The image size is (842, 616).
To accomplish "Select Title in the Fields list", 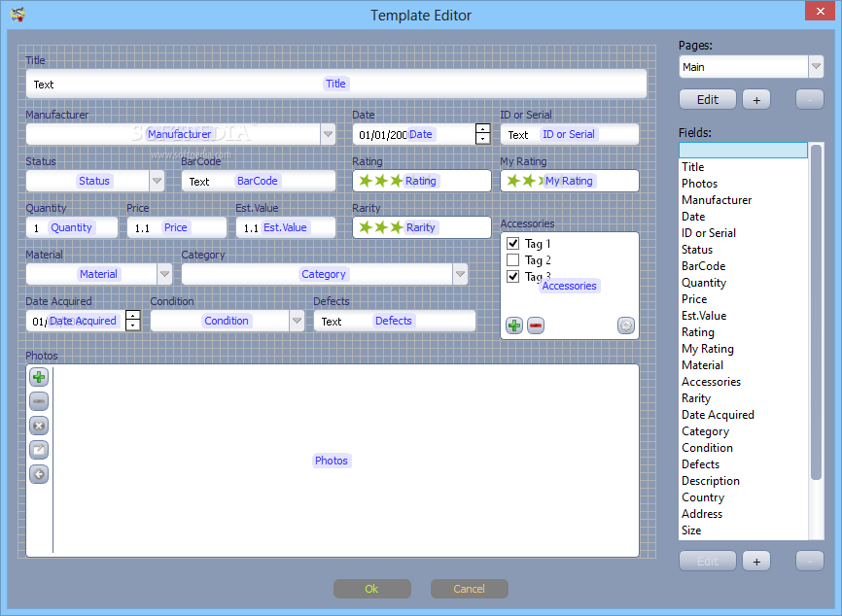I will (743, 167).
